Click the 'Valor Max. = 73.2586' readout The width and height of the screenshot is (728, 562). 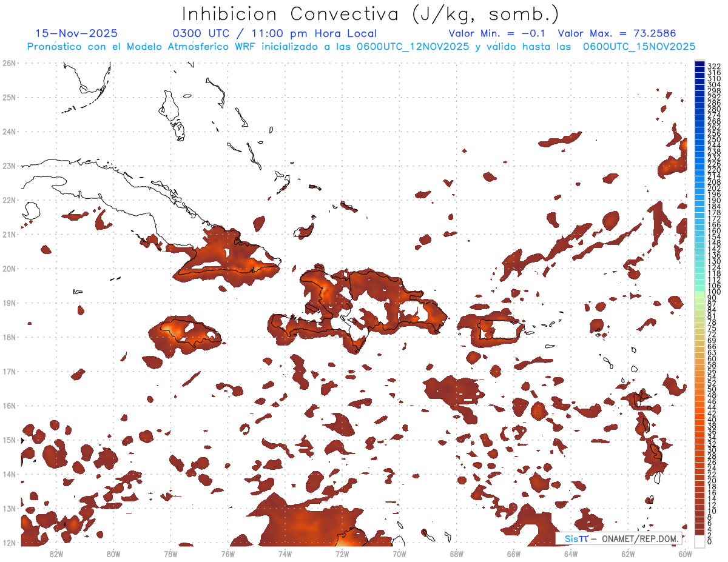coord(617,33)
